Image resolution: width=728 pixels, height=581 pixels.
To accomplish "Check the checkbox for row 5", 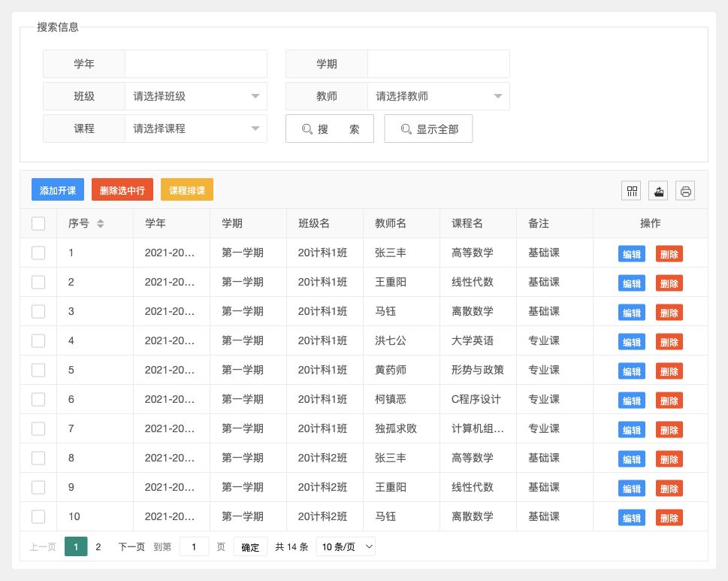I will click(38, 370).
